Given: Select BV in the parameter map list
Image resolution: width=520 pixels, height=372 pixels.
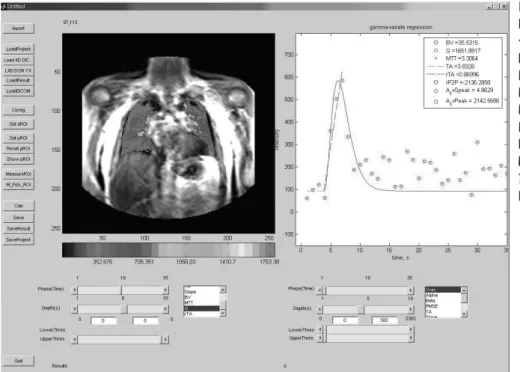Looking at the screenshot, I should tap(201, 297).
